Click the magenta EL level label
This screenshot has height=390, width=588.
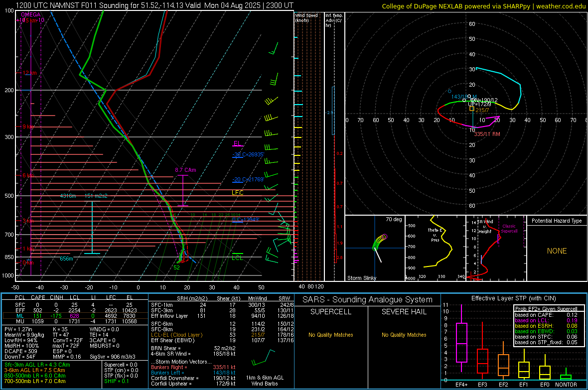coord(237,143)
